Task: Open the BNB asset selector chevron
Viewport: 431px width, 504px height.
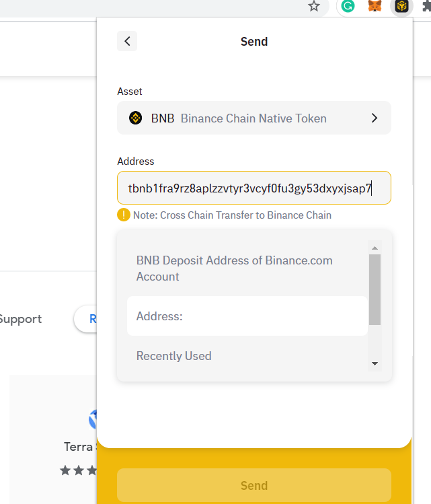Action: click(374, 118)
